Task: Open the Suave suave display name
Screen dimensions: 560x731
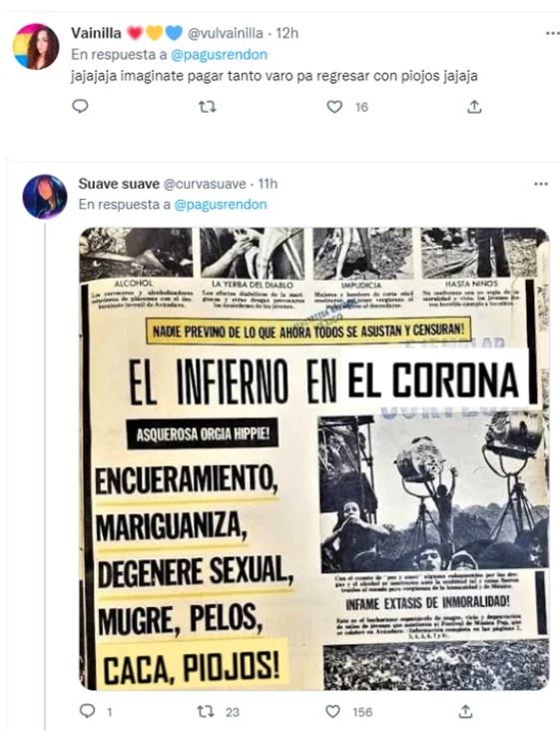Action: [x=119, y=184]
